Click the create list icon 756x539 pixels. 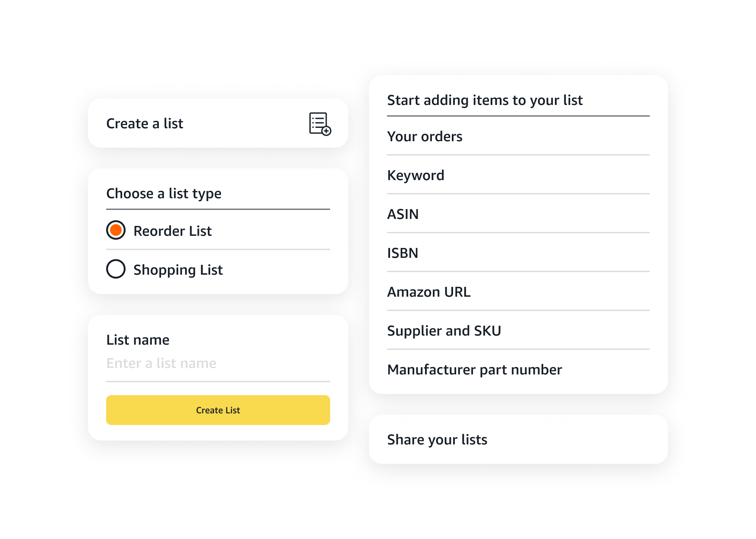point(318,124)
